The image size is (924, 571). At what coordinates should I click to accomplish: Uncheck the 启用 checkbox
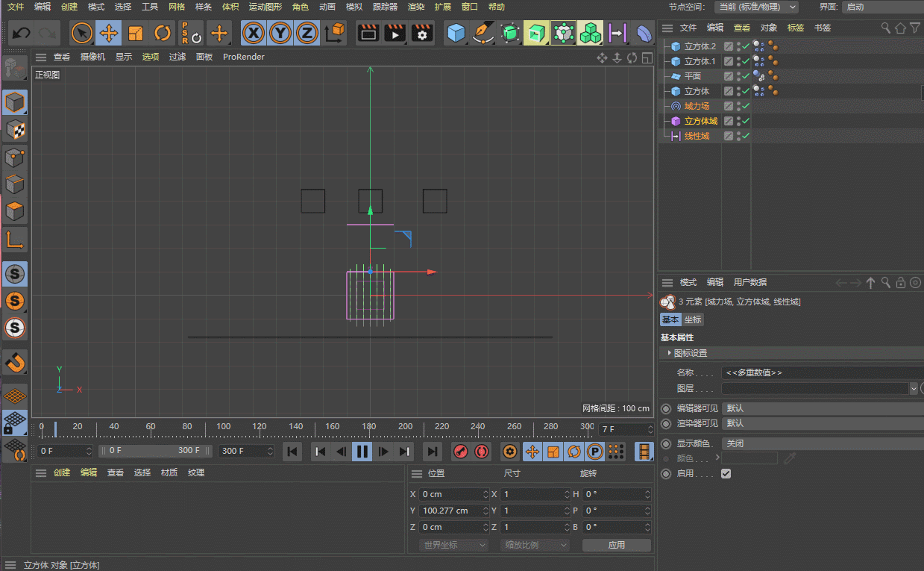click(x=726, y=473)
